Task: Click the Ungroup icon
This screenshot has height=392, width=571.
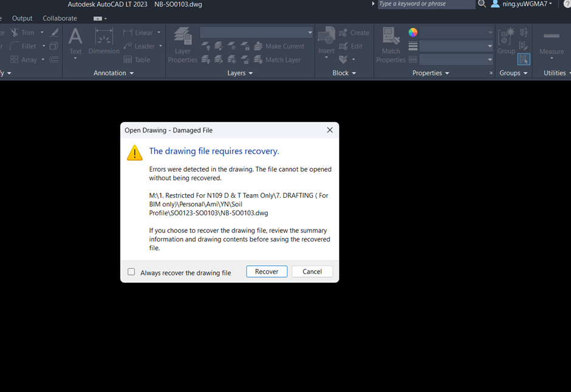Action: (524, 32)
